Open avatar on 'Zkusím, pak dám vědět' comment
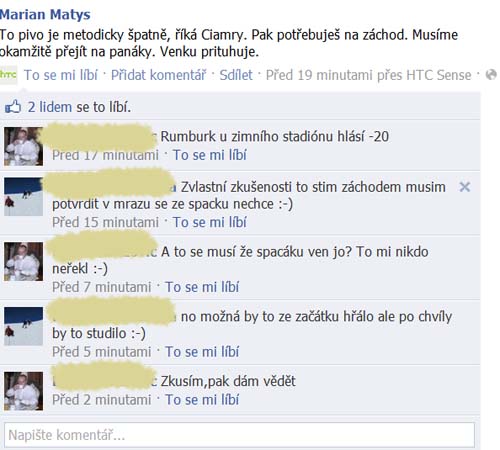Viewport: 500px width, 450px height. point(23,391)
